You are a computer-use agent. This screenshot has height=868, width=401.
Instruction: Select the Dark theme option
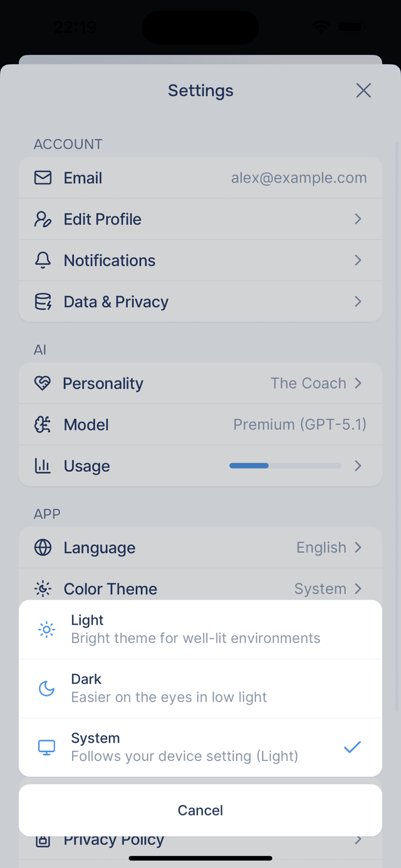[200, 688]
